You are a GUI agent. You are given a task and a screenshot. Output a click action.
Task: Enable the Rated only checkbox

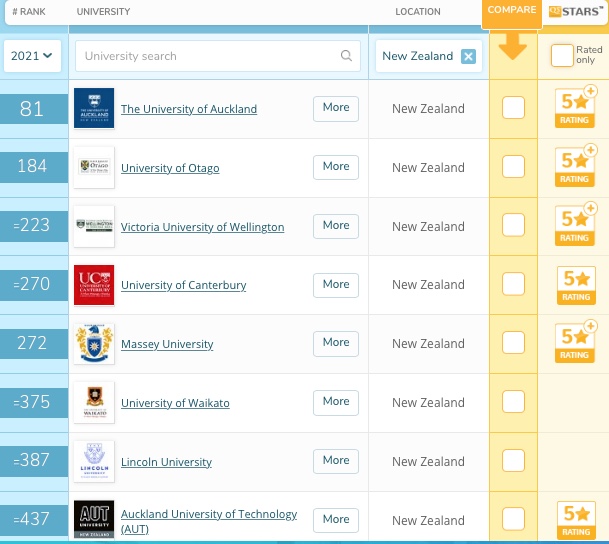(x=562, y=55)
